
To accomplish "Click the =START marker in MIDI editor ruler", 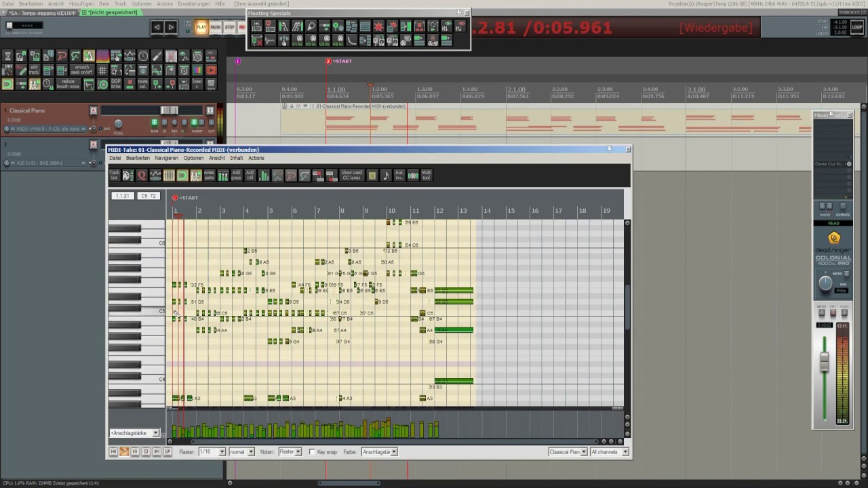I will [185, 198].
